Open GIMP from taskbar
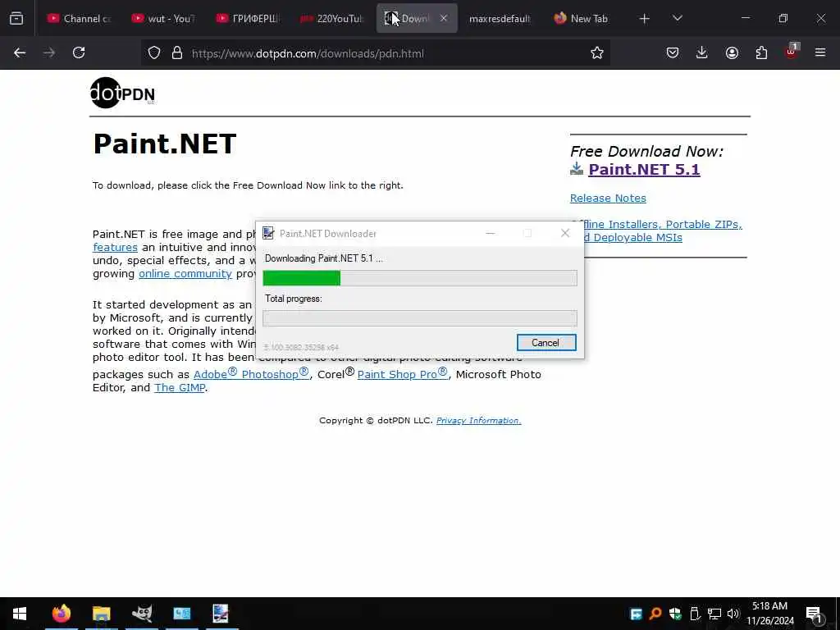This screenshot has height=630, width=840. (x=142, y=614)
